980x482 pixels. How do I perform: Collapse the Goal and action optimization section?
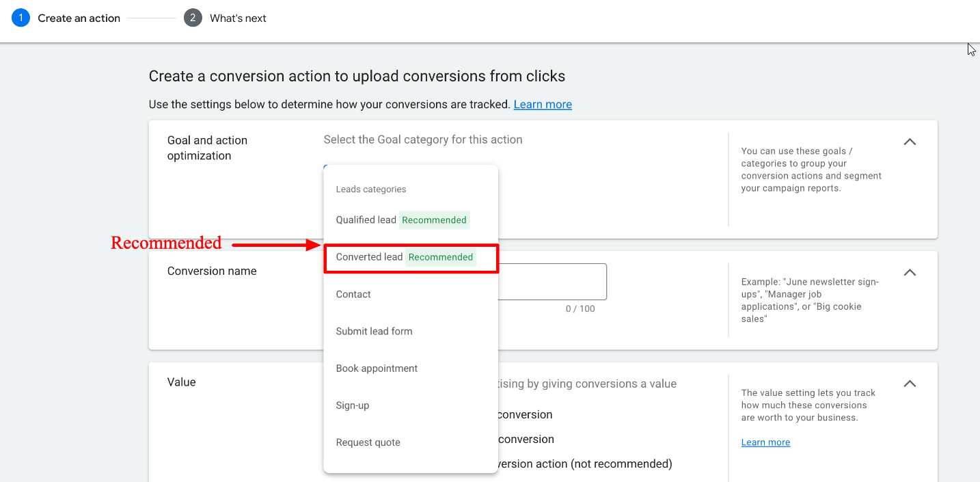[910, 142]
